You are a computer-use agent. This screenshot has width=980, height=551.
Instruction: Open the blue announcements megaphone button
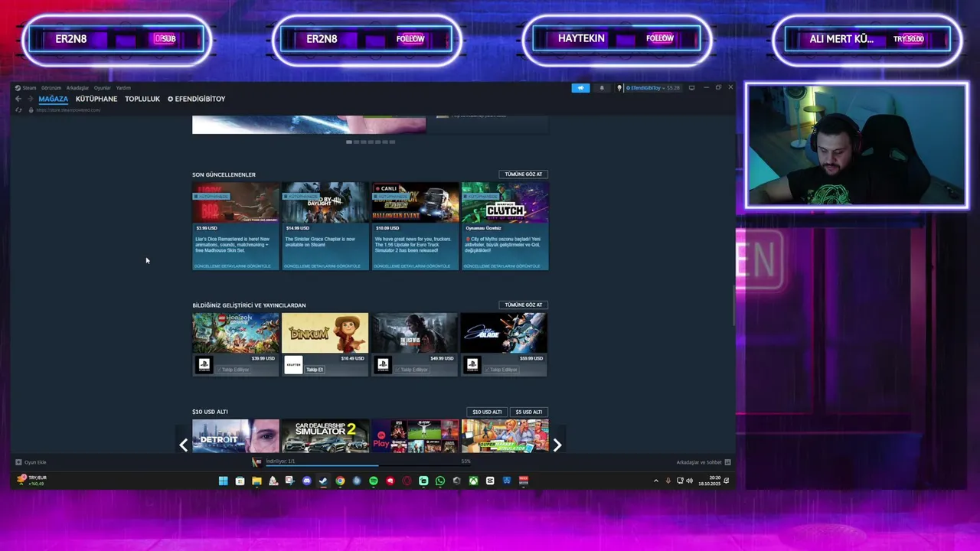(x=580, y=88)
